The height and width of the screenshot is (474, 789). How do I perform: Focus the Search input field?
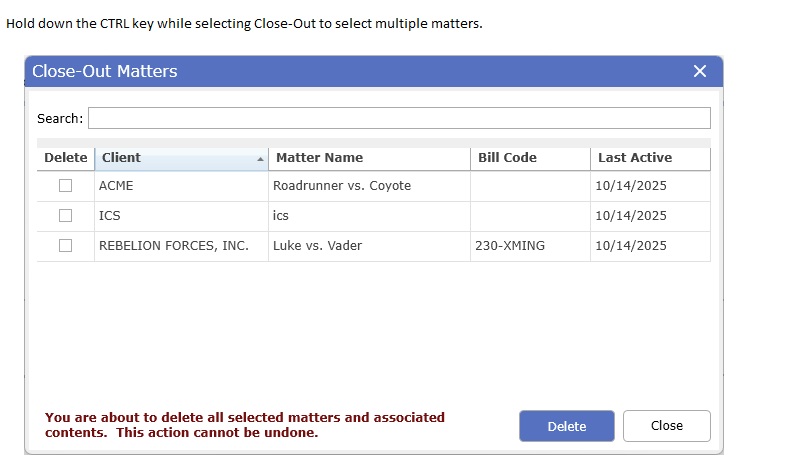pyautogui.click(x=399, y=119)
